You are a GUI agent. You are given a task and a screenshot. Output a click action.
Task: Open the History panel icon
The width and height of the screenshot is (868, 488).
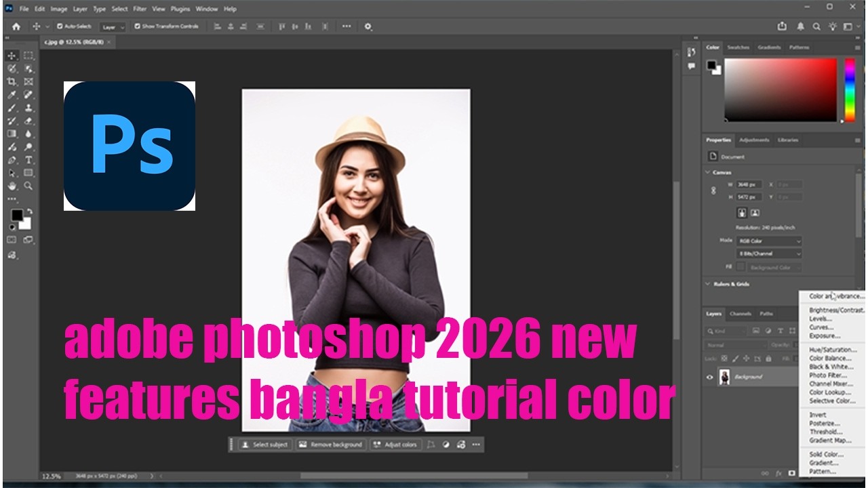tap(691, 52)
